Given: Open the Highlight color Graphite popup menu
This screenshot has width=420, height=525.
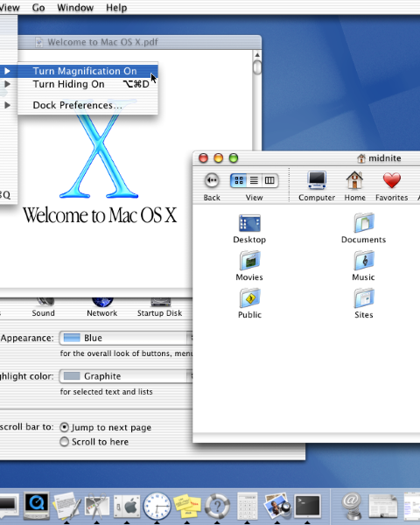Looking at the screenshot, I should [126, 376].
